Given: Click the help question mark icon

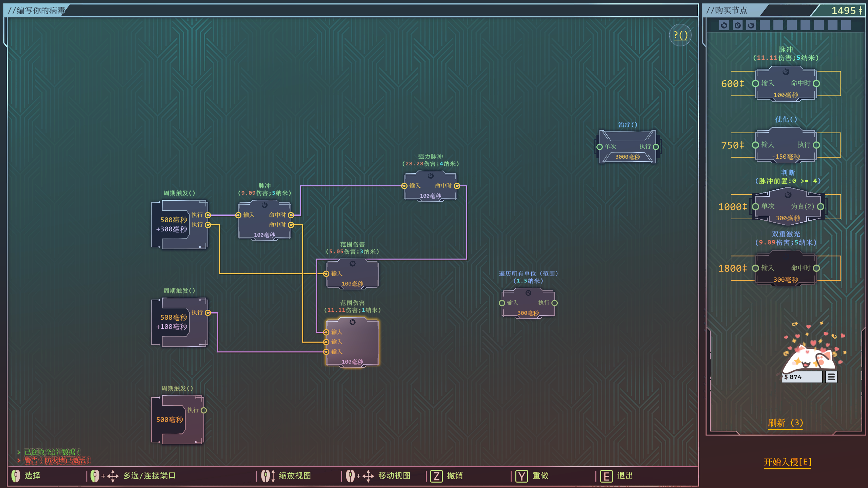Looking at the screenshot, I should [x=680, y=35].
